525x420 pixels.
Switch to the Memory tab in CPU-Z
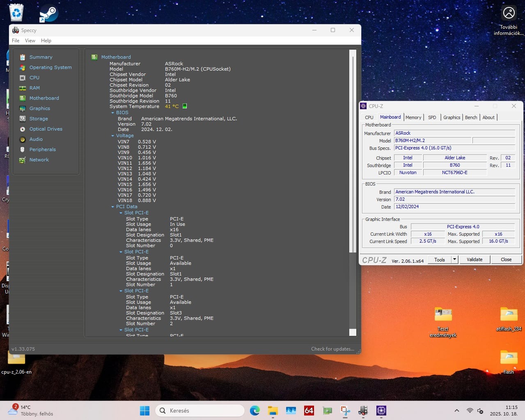pyautogui.click(x=413, y=117)
